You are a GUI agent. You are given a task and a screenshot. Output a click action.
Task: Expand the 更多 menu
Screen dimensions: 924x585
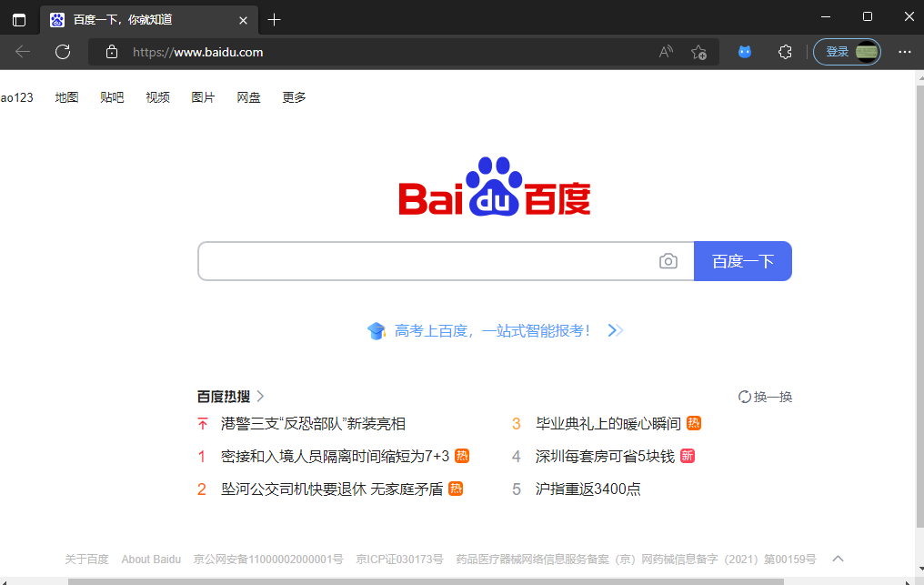[294, 97]
